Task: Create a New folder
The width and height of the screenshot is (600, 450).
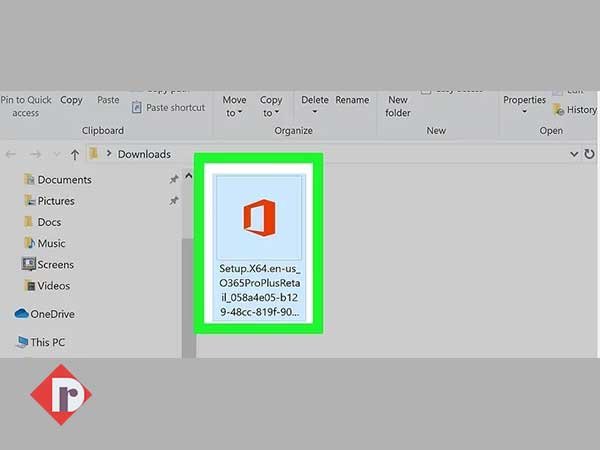Action: click(x=398, y=106)
